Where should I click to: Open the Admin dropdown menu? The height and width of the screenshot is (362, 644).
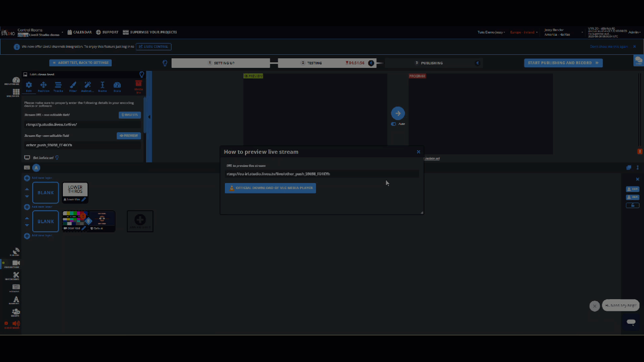pos(634,32)
